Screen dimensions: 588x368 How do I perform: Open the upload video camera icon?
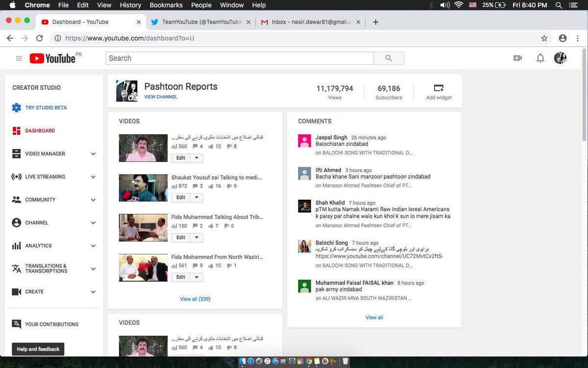tap(517, 58)
